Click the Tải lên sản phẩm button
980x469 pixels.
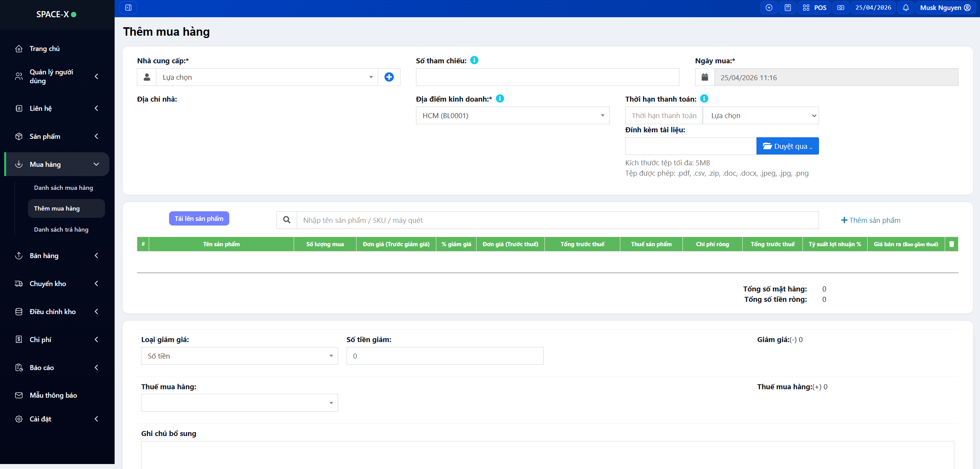tap(199, 219)
